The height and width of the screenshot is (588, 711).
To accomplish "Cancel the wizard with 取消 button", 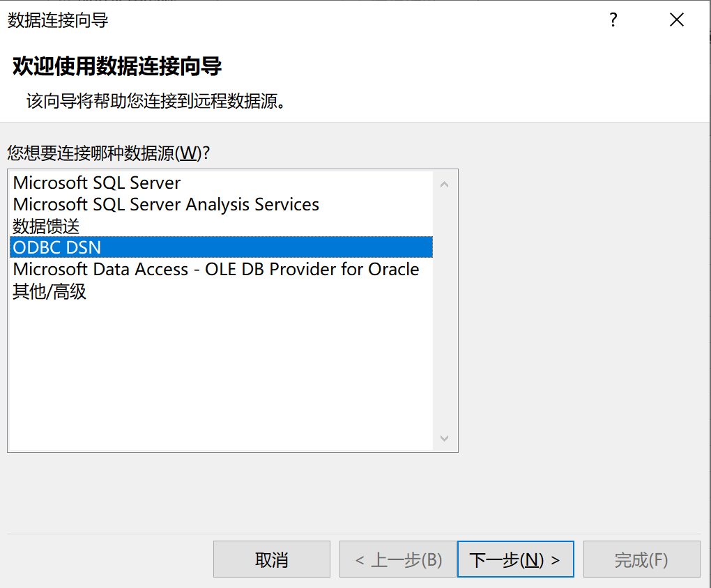I will pos(272,559).
